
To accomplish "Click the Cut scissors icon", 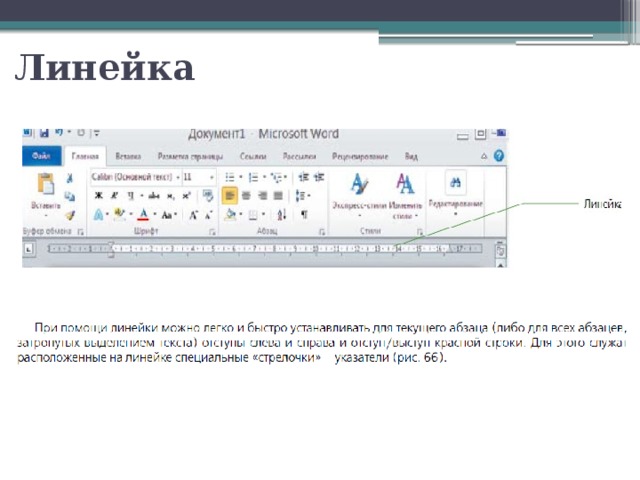I will pos(70,178).
